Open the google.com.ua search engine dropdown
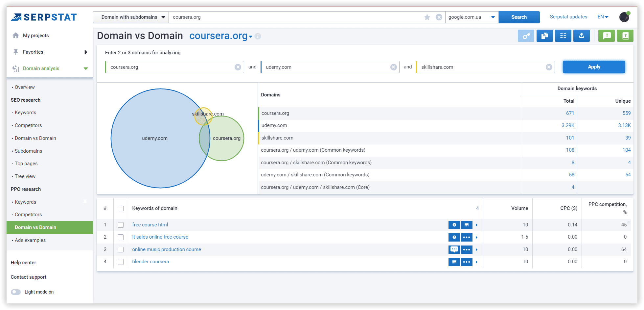 (472, 17)
